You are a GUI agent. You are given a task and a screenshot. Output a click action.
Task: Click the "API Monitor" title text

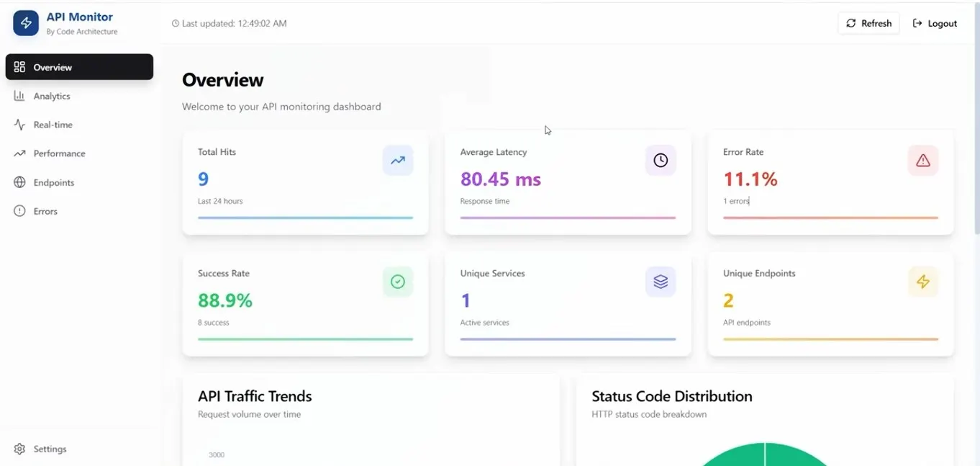tap(80, 17)
